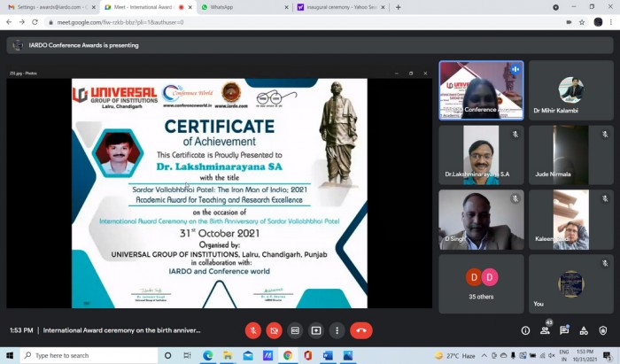Show everyone participants panel

(x=545, y=330)
